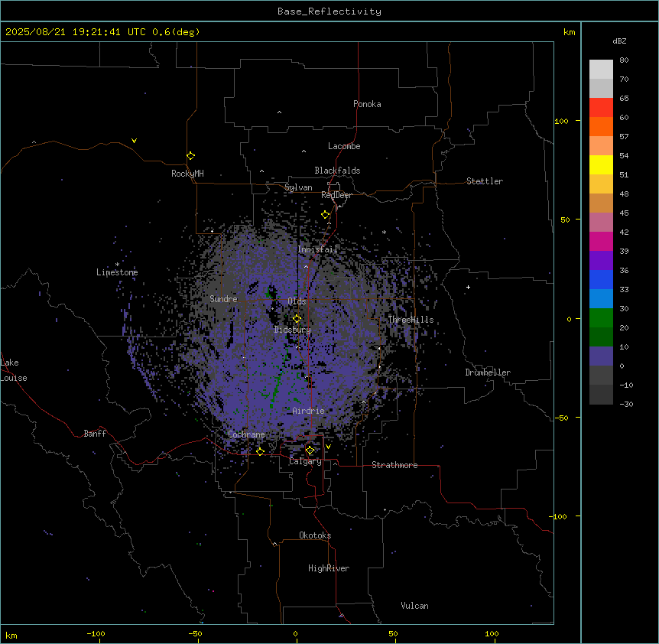
Task: Select the yellow diamond marker below Cochrane
Action: 260,451
